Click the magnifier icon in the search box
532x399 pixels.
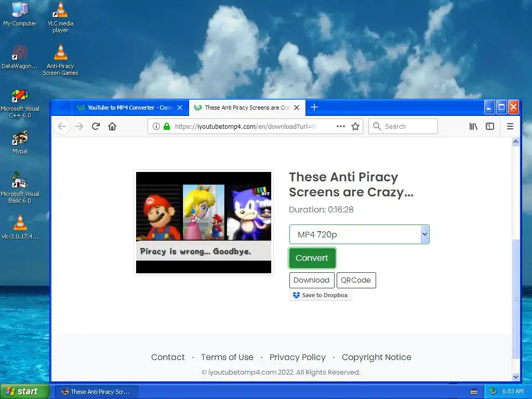(x=377, y=126)
